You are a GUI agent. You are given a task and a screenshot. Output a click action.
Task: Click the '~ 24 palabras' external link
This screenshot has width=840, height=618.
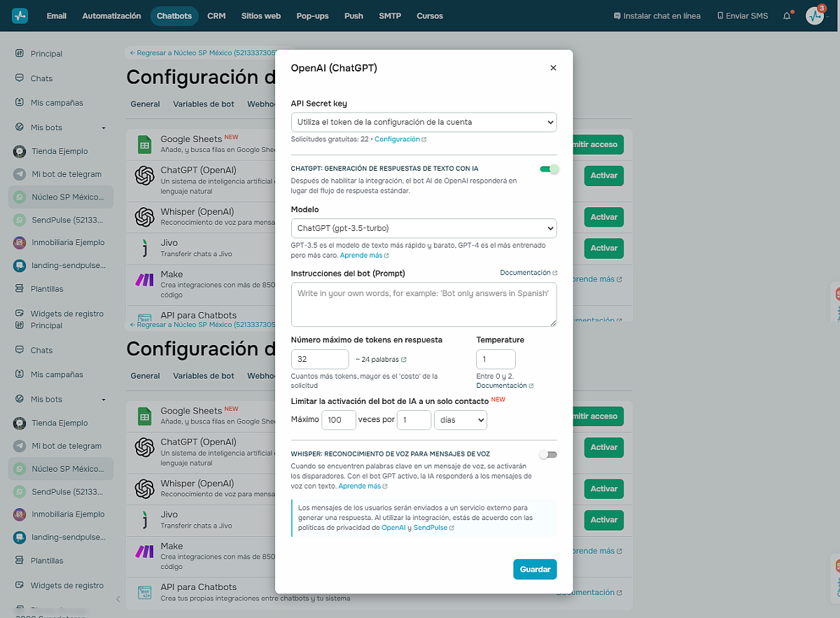point(381,359)
